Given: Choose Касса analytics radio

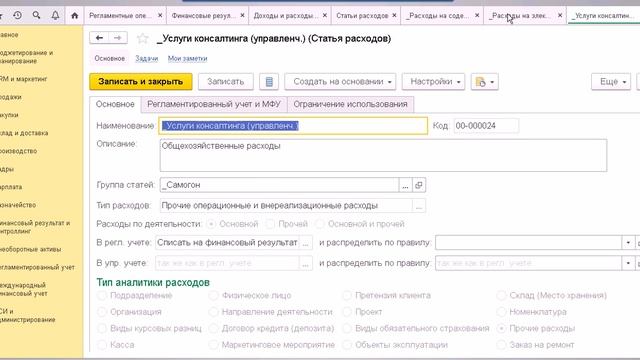Looking at the screenshot, I should [102, 345].
